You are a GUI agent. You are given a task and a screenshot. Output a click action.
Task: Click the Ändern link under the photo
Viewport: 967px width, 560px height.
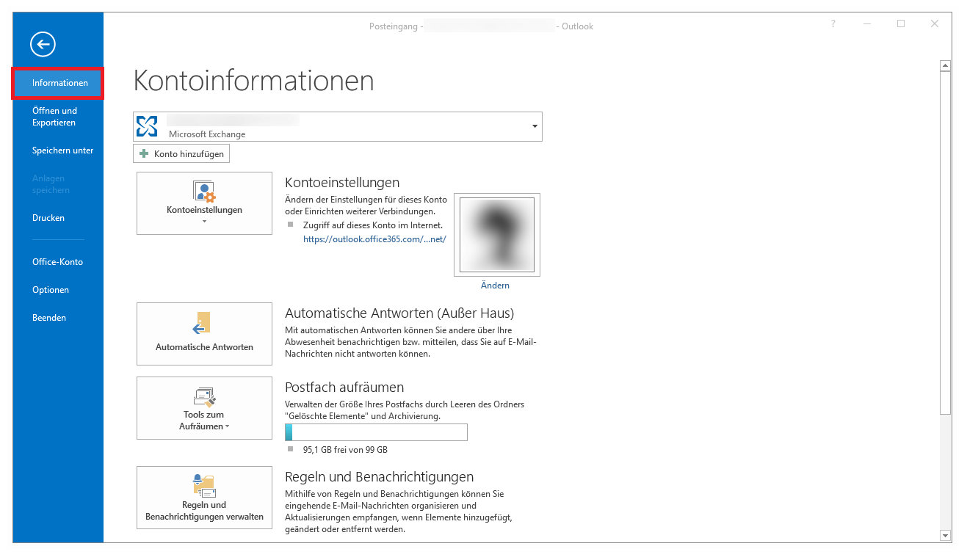tap(495, 286)
